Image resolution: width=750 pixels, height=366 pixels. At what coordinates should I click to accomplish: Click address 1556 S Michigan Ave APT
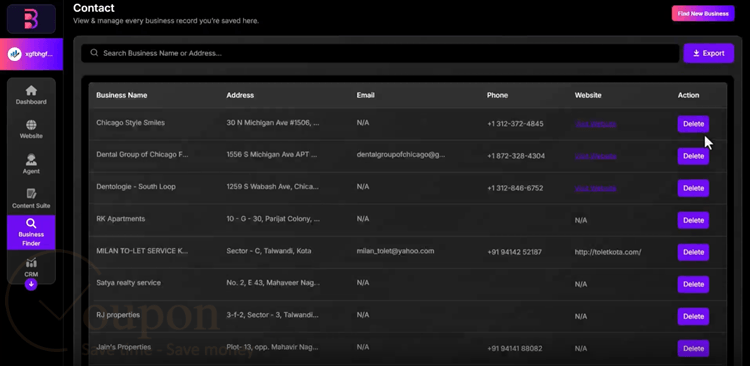click(272, 155)
